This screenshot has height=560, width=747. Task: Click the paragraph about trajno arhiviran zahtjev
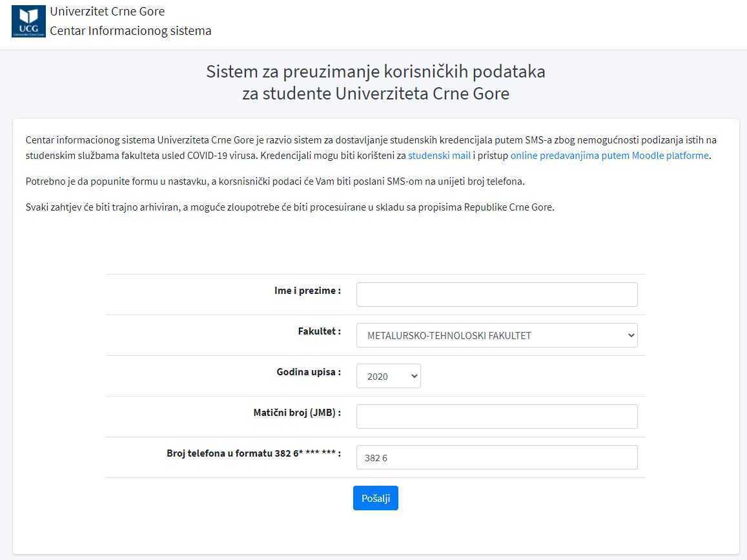(x=290, y=207)
